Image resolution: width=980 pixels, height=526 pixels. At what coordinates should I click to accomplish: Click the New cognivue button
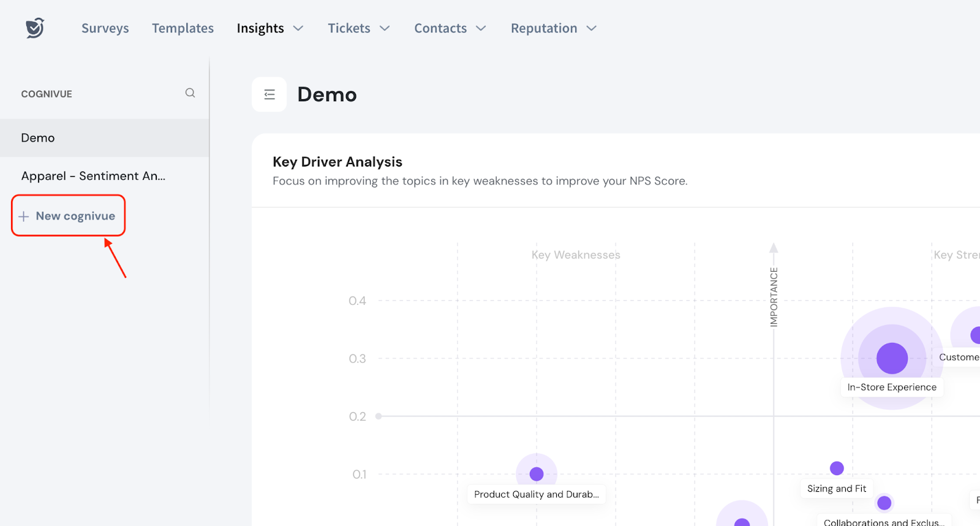coord(75,216)
